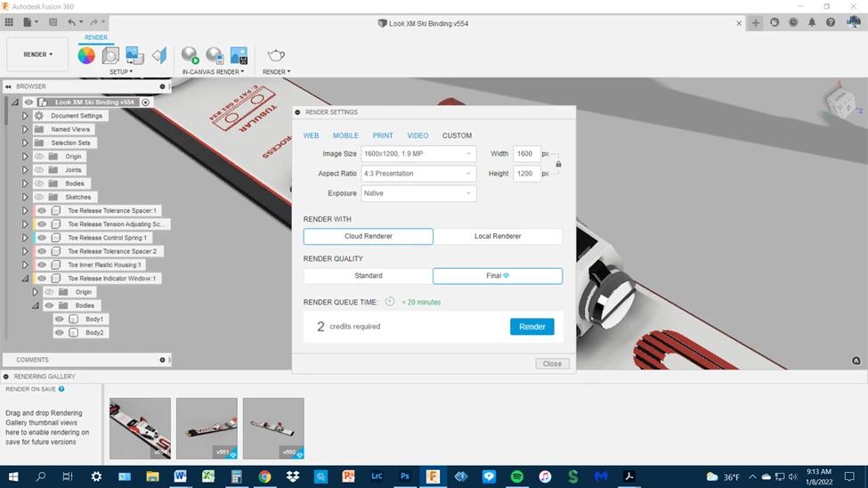
Task: Open the v550 rendering gallery thumbnail
Action: [273, 428]
